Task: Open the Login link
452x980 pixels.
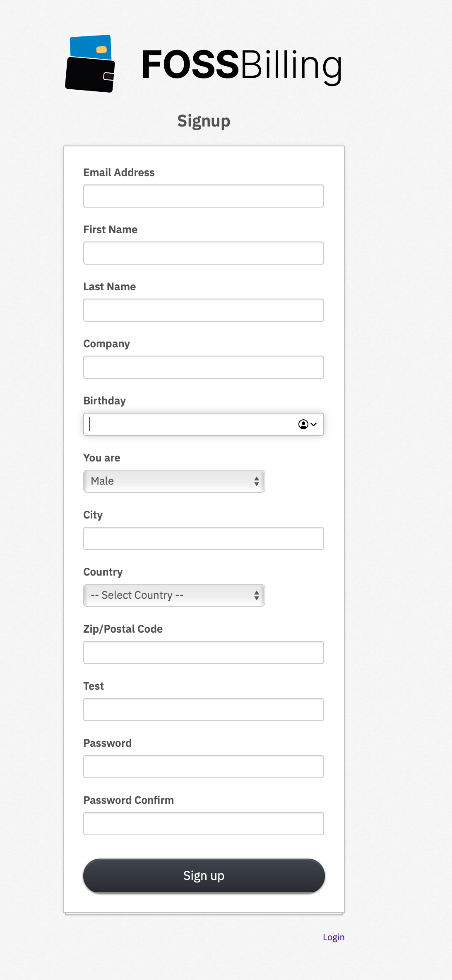Action: point(334,937)
